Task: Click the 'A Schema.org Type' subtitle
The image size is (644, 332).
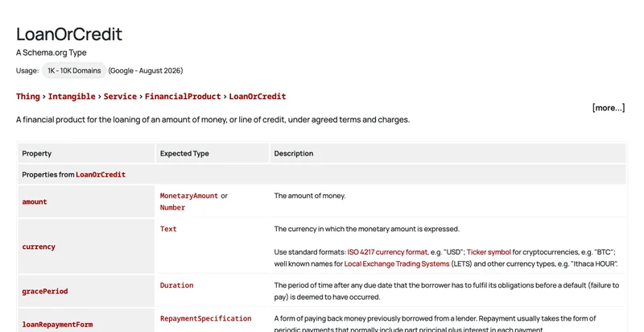Action: point(52,52)
